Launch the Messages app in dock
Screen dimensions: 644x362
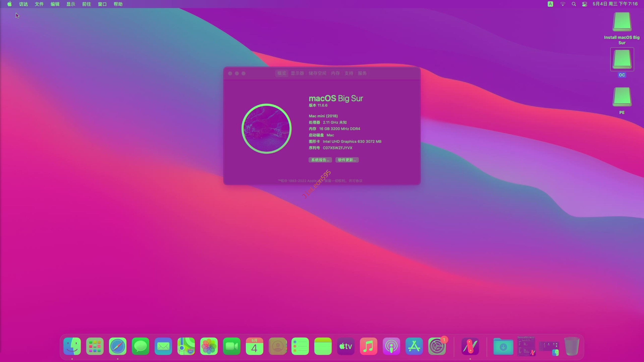[x=140, y=346]
